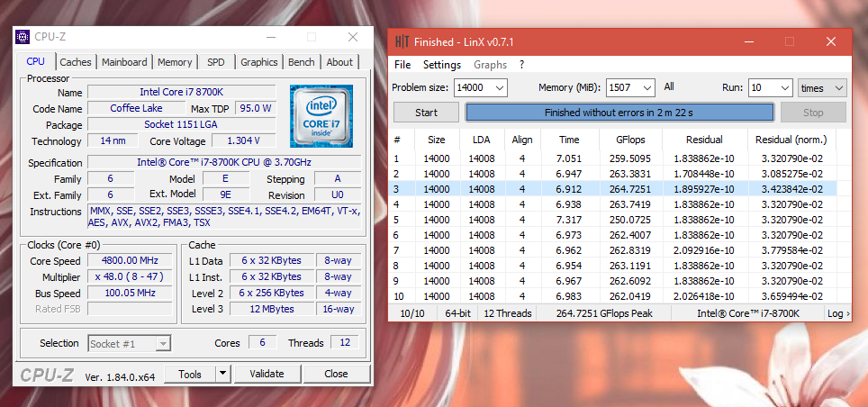
Task: Click the Multiplier value x 48.0
Action: point(130,276)
